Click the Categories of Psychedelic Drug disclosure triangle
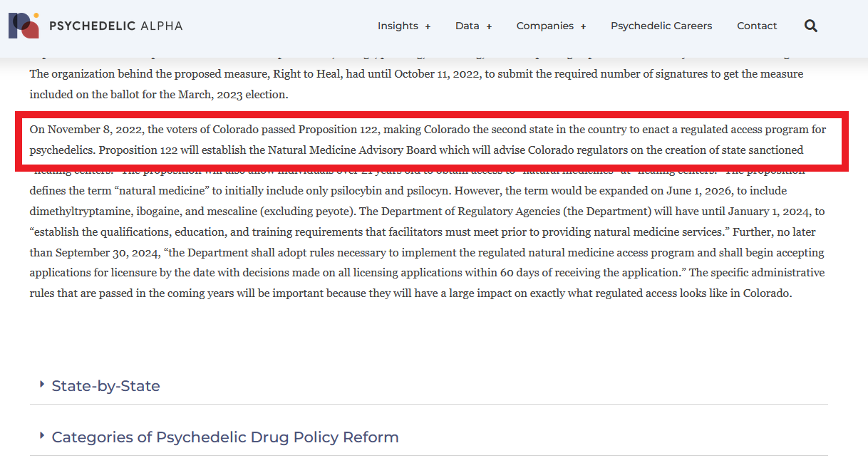The image size is (868, 458). pyautogui.click(x=42, y=435)
